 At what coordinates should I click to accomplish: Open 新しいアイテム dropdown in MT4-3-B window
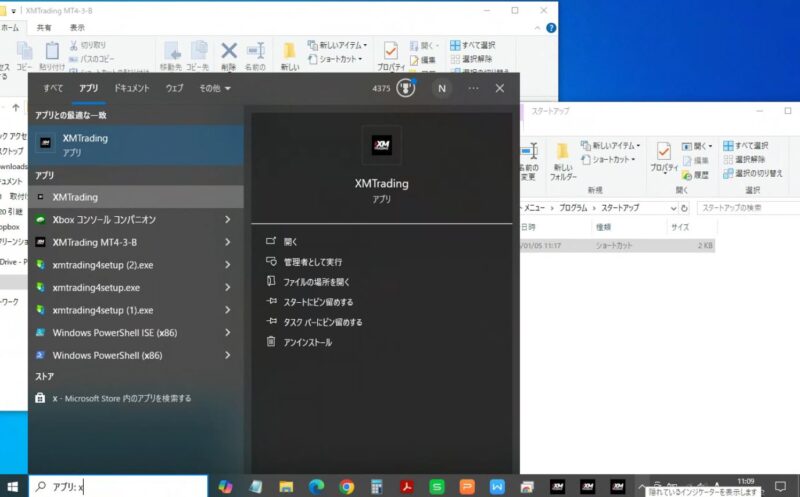337,45
